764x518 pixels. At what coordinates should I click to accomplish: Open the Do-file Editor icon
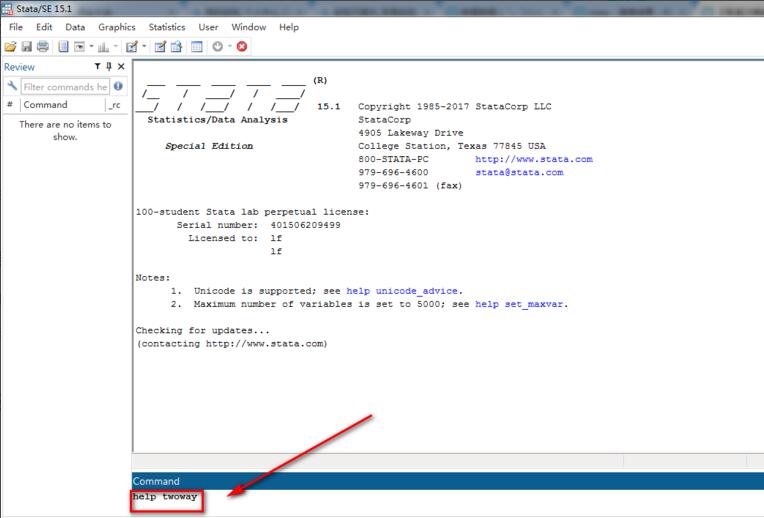[x=132, y=47]
